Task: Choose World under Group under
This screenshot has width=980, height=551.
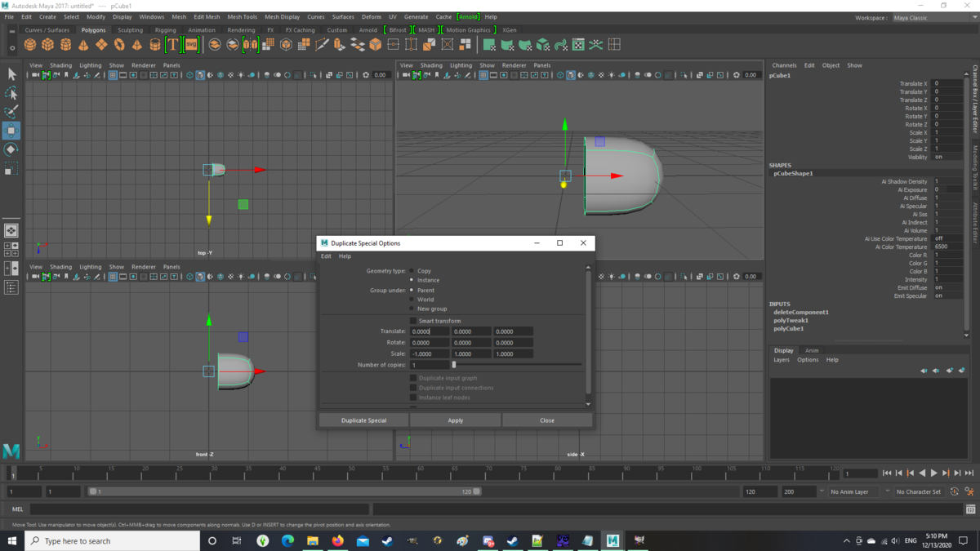Action: (412, 300)
